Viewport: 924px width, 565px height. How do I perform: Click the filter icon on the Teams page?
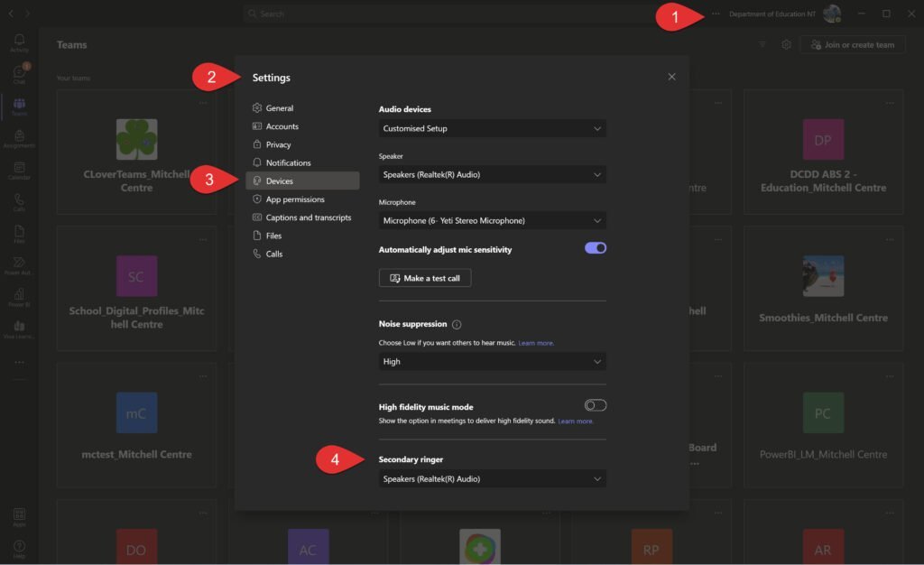pos(762,44)
